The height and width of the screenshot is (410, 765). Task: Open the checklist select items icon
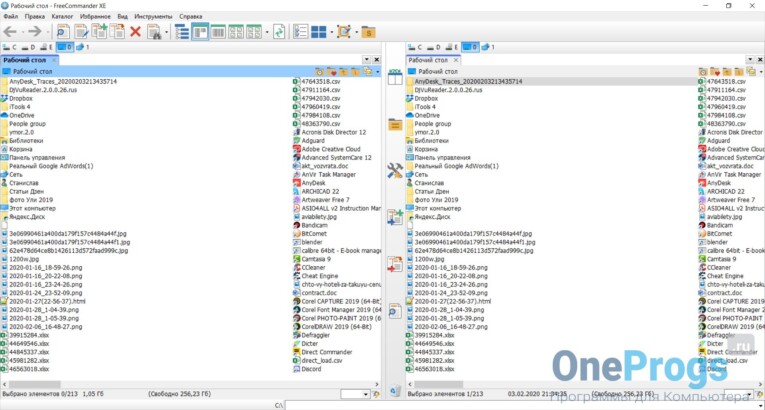click(x=300, y=32)
